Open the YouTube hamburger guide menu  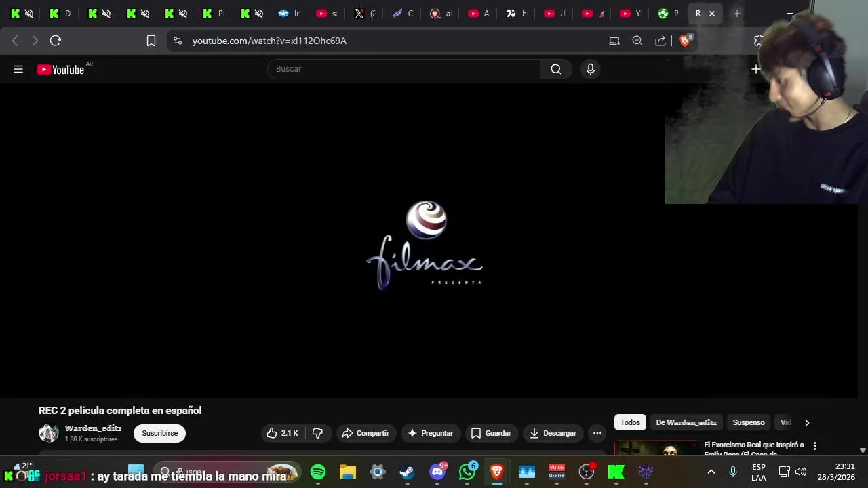click(x=18, y=69)
